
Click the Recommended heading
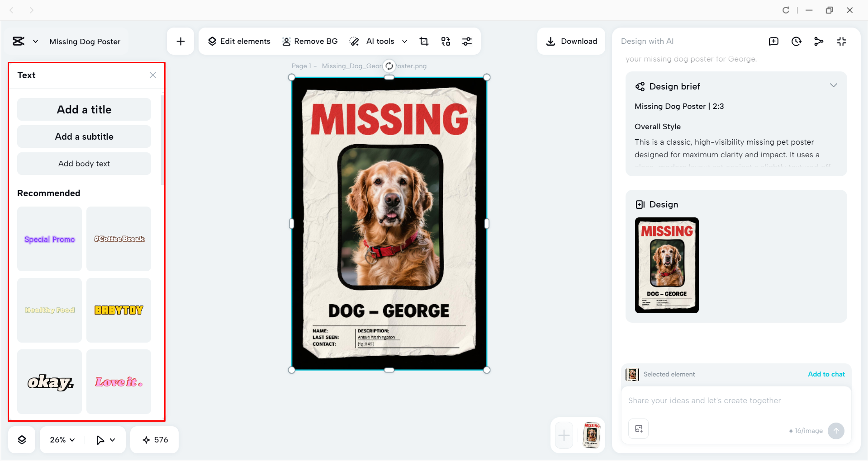tap(49, 193)
